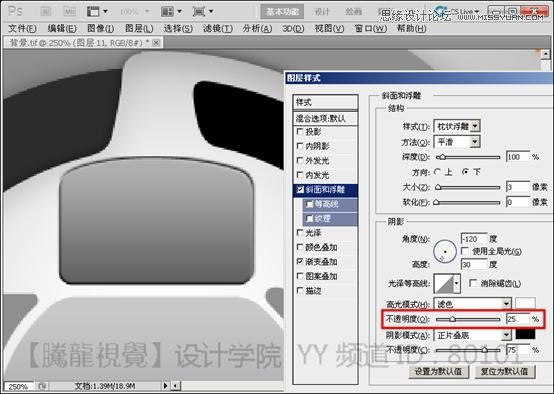The width and height of the screenshot is (554, 394).
Task: Click the 软化 value field showing 0
Action: (518, 202)
